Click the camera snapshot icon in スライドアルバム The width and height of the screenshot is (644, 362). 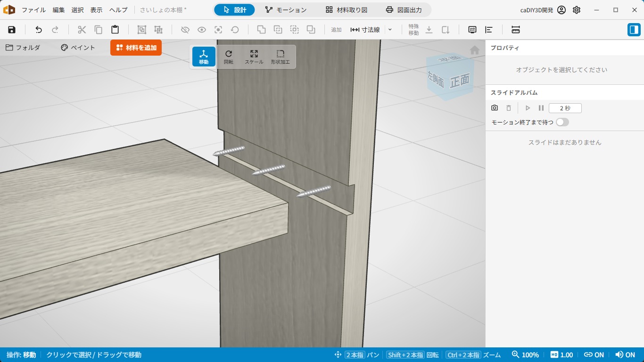click(x=495, y=108)
